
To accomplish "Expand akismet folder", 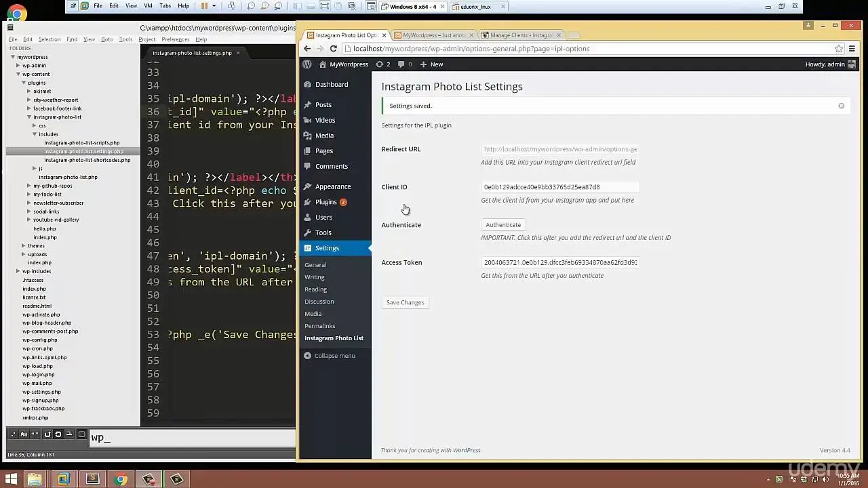I will coord(29,91).
